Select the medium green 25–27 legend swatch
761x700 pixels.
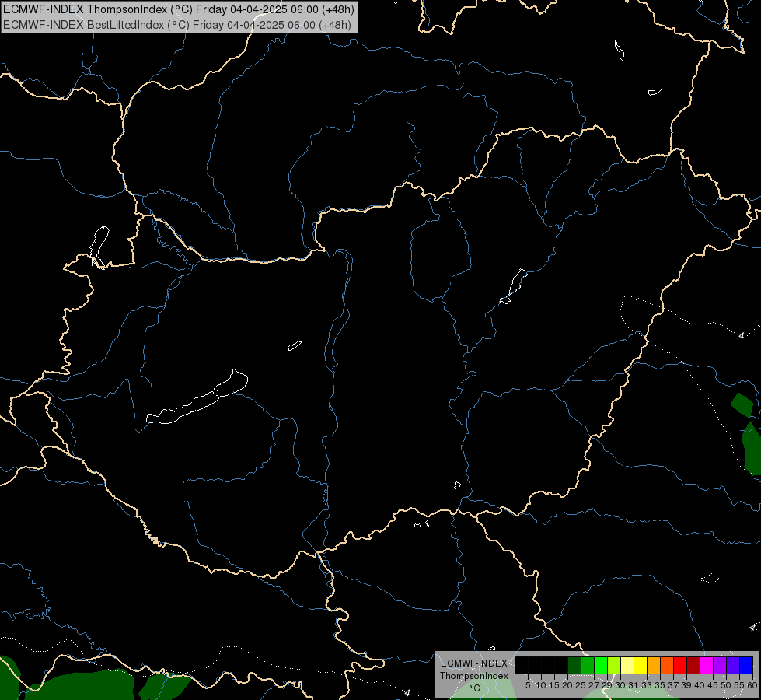click(588, 665)
